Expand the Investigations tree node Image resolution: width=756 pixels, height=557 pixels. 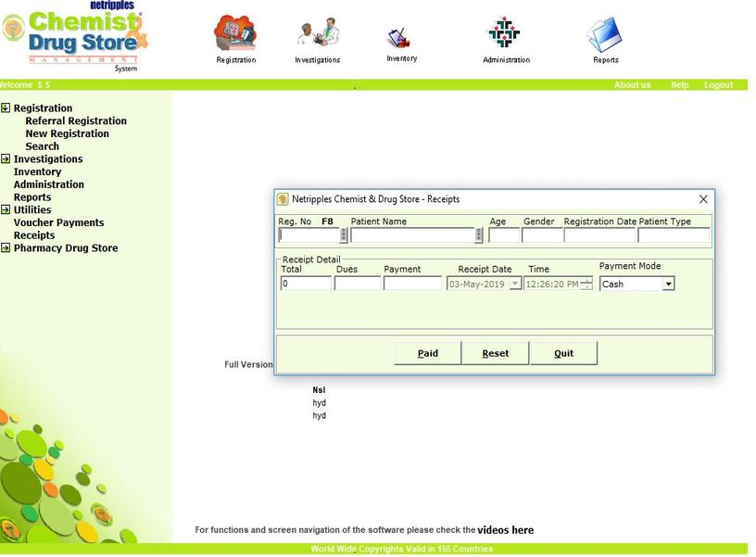[6, 158]
